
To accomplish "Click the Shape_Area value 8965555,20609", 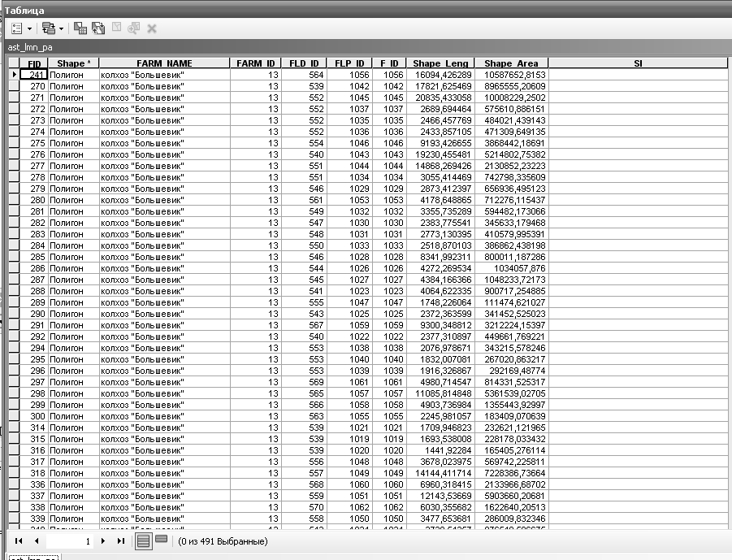I will coord(514,86).
